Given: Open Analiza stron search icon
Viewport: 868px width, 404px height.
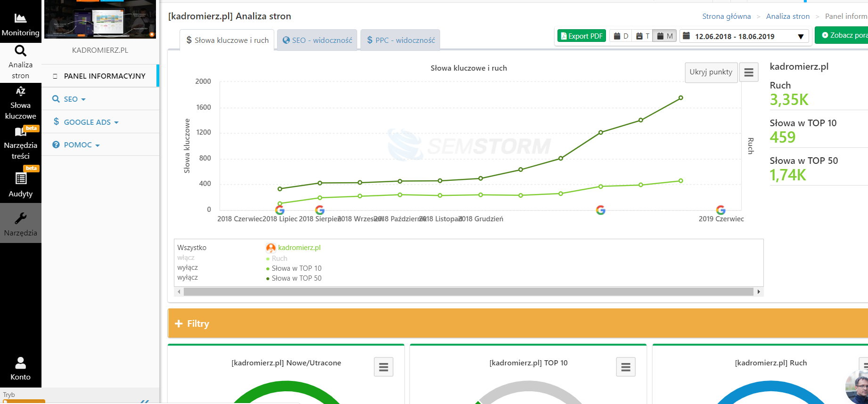Looking at the screenshot, I should [20, 50].
